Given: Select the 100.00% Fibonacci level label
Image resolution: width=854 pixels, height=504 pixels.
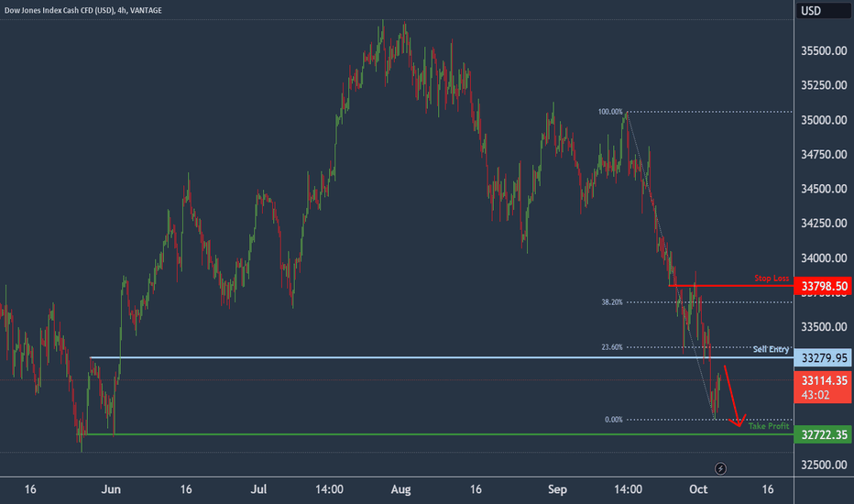Looking at the screenshot, I should click(610, 112).
